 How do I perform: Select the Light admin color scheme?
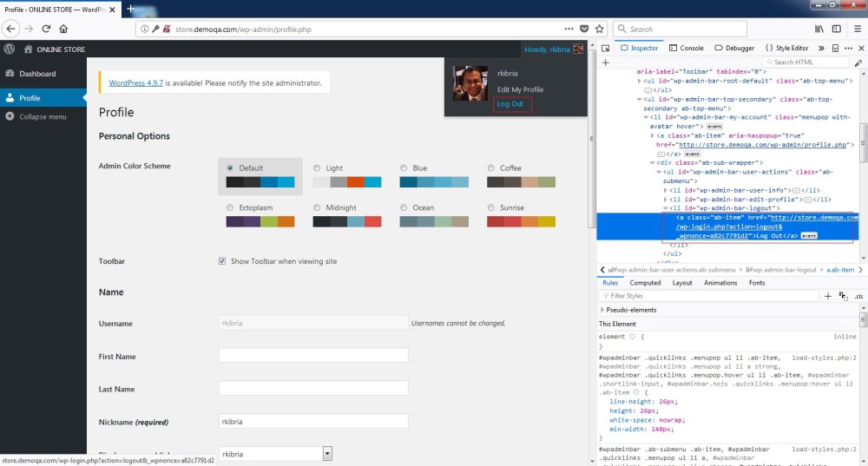click(x=318, y=168)
